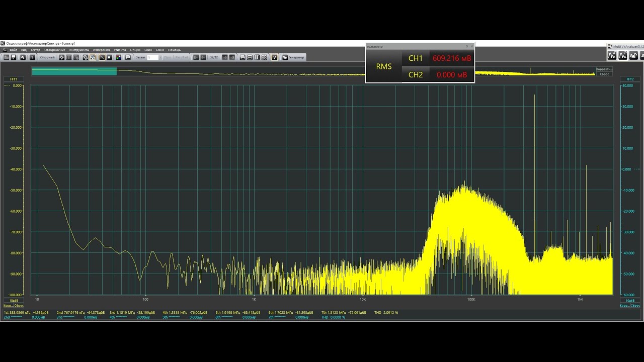The height and width of the screenshot is (362, 644).
Task: Click left axis 10дБВ scale button
Action: point(14,301)
